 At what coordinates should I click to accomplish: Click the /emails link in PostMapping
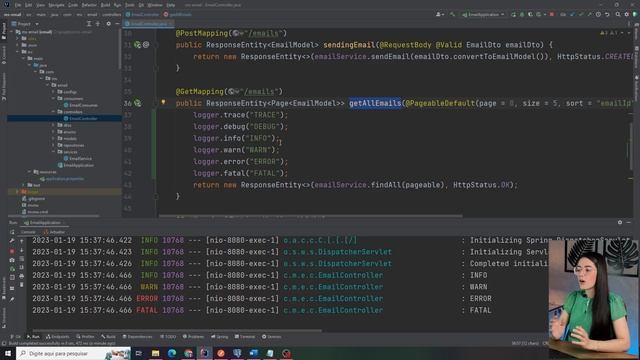[x=264, y=33]
